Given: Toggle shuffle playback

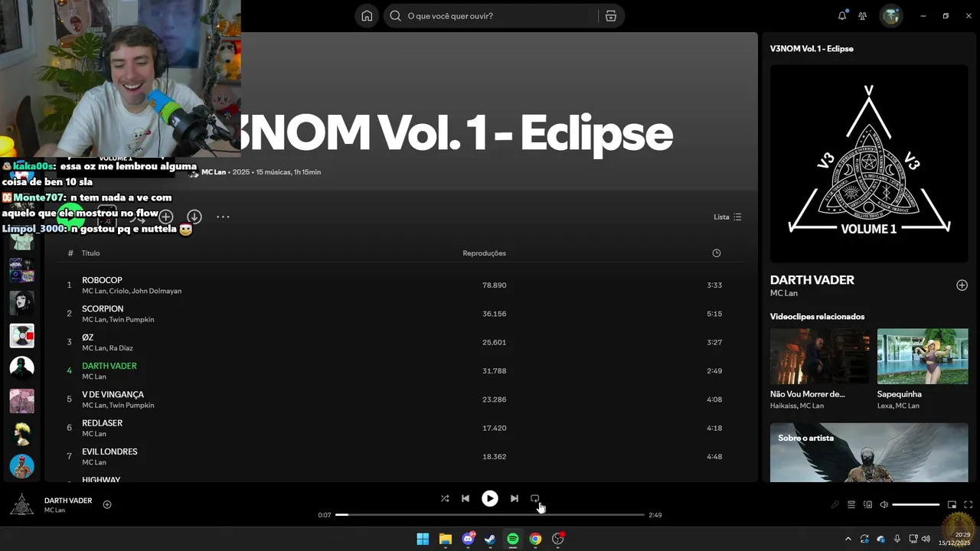Looking at the screenshot, I should tap(445, 498).
